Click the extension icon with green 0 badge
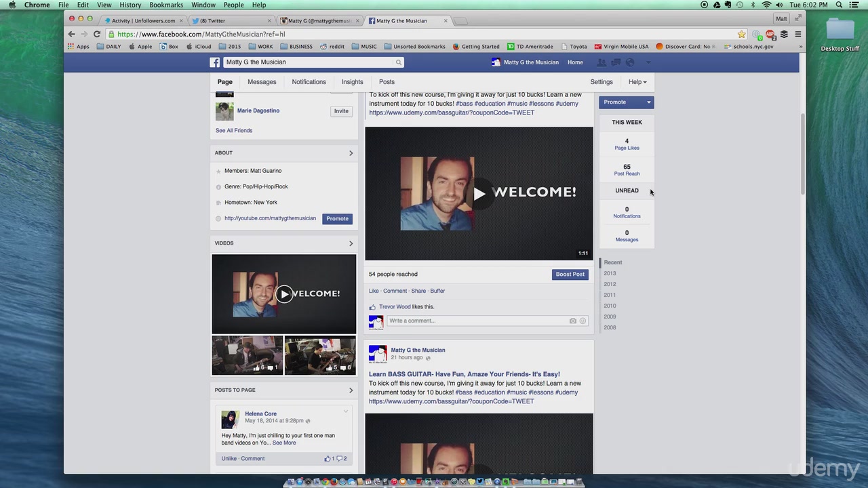The image size is (868, 488). 757,35
